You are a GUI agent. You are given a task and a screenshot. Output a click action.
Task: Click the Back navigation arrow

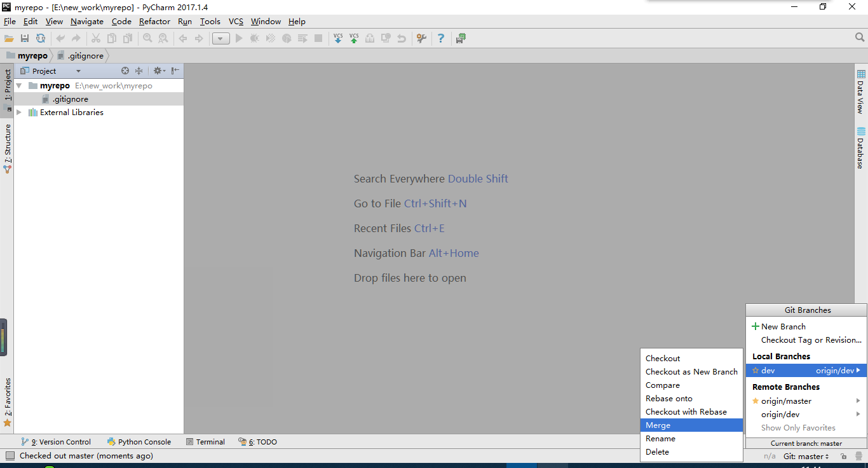[x=183, y=39]
